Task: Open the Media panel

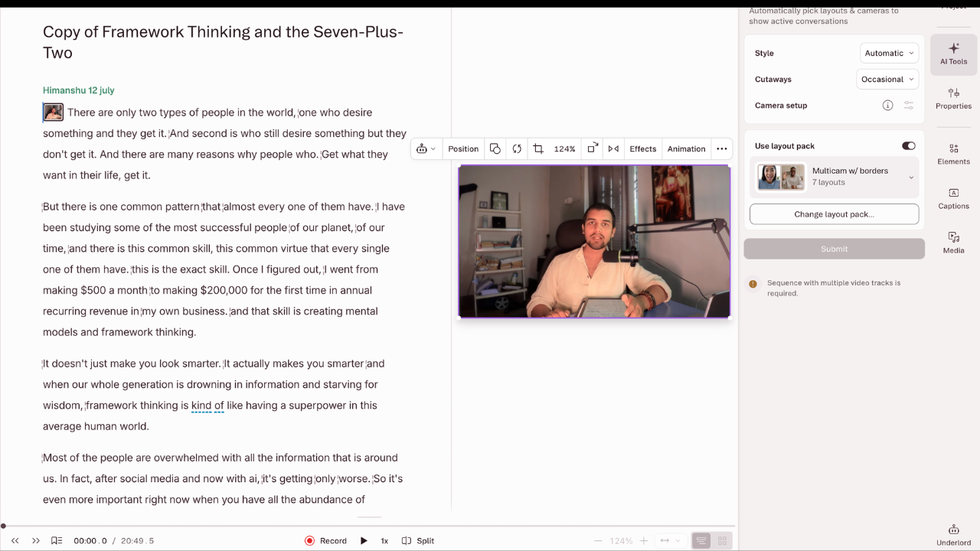Action: (953, 243)
